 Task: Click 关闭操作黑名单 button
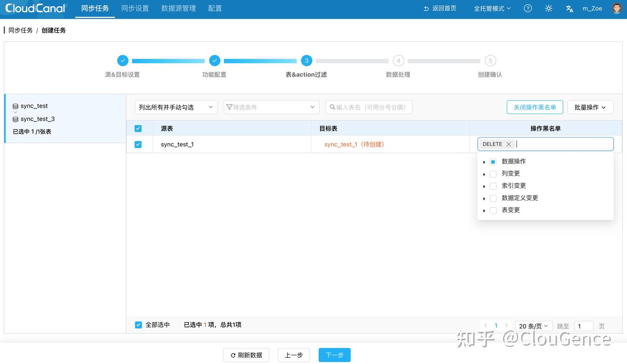(x=535, y=107)
